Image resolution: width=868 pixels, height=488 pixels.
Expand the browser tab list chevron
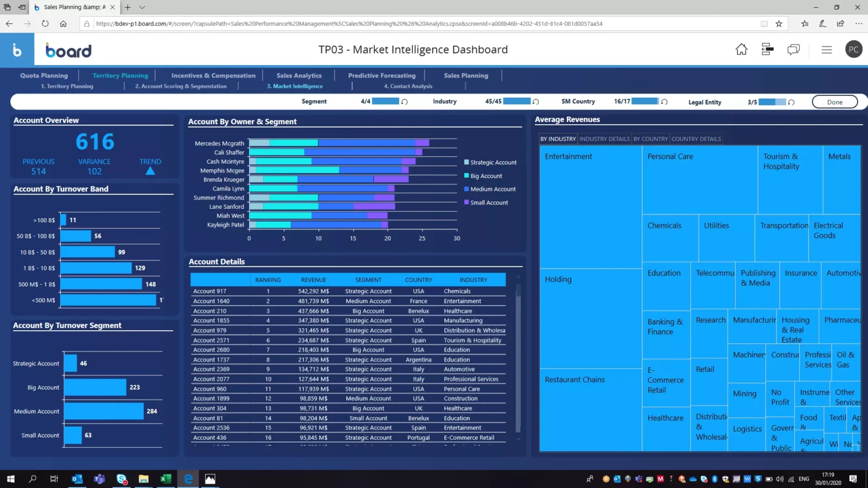click(142, 7)
